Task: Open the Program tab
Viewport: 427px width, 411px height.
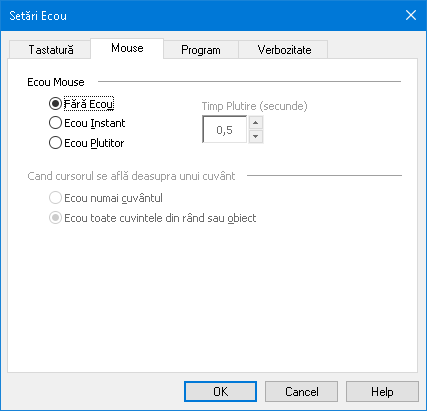Action: (x=201, y=50)
